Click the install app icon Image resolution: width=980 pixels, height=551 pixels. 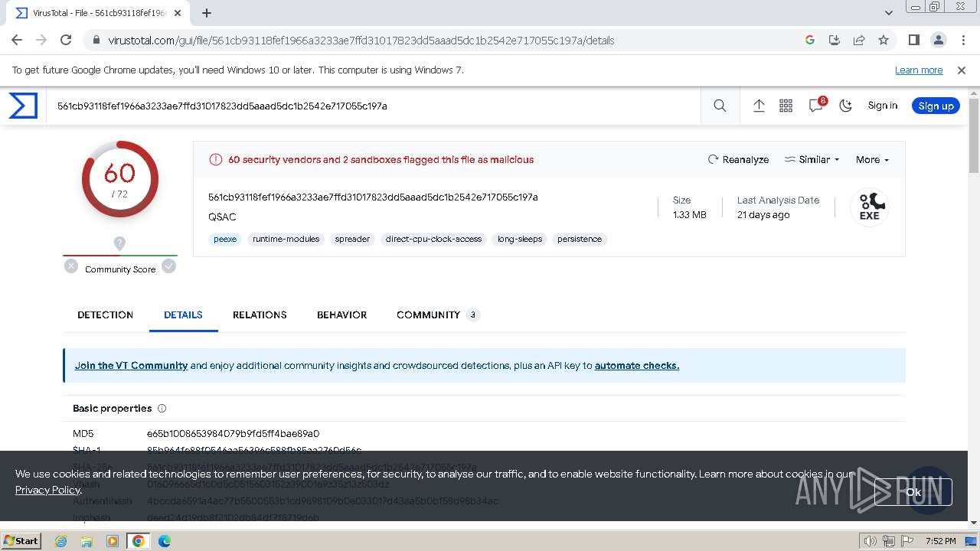[x=835, y=40]
